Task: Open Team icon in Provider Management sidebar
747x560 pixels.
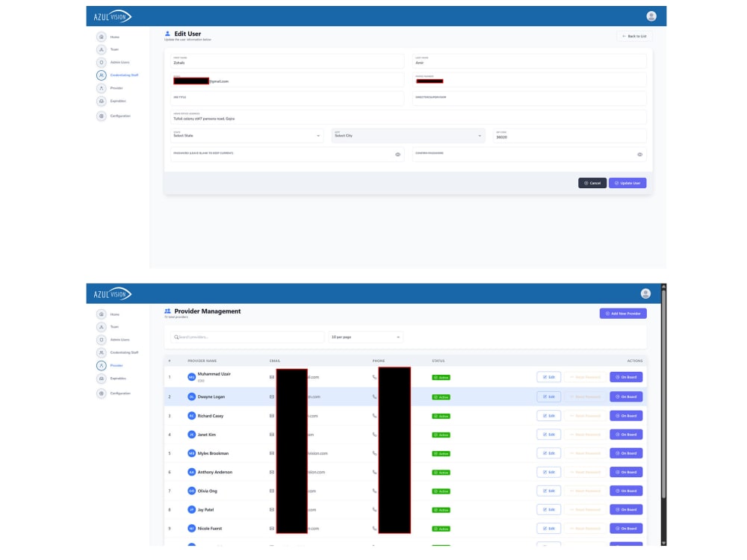Action: (101, 327)
